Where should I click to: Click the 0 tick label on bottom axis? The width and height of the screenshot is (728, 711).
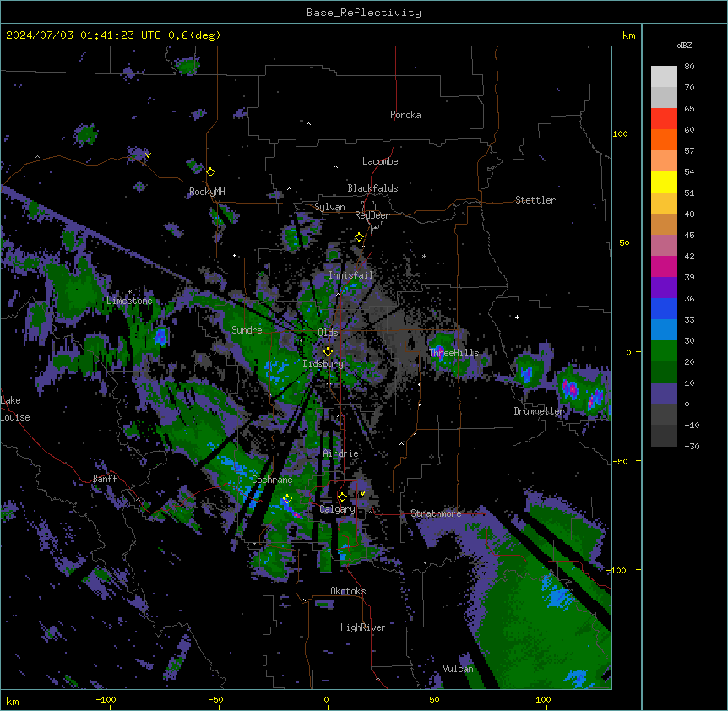tap(326, 700)
